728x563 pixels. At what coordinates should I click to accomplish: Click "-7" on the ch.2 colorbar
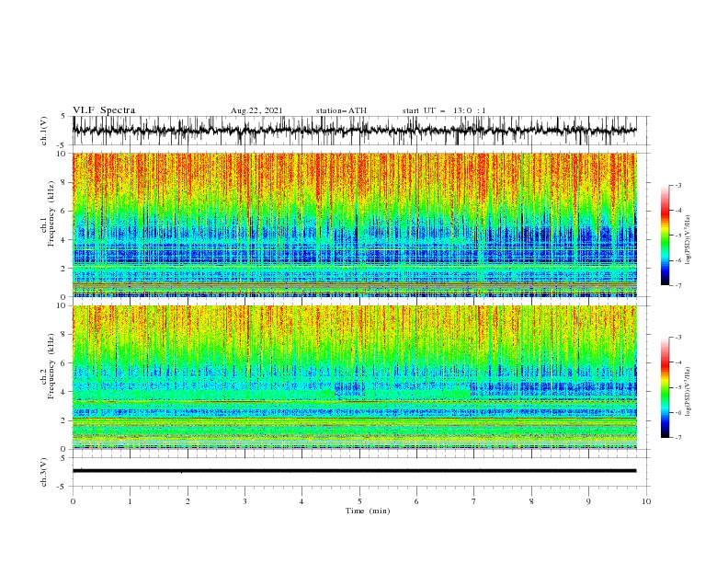(x=678, y=438)
